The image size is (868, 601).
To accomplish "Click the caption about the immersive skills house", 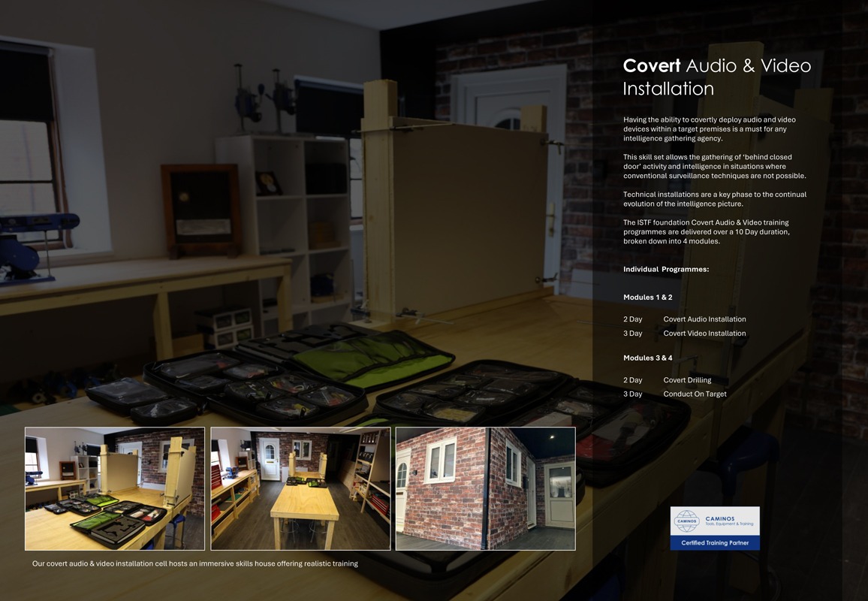I will pyautogui.click(x=194, y=563).
